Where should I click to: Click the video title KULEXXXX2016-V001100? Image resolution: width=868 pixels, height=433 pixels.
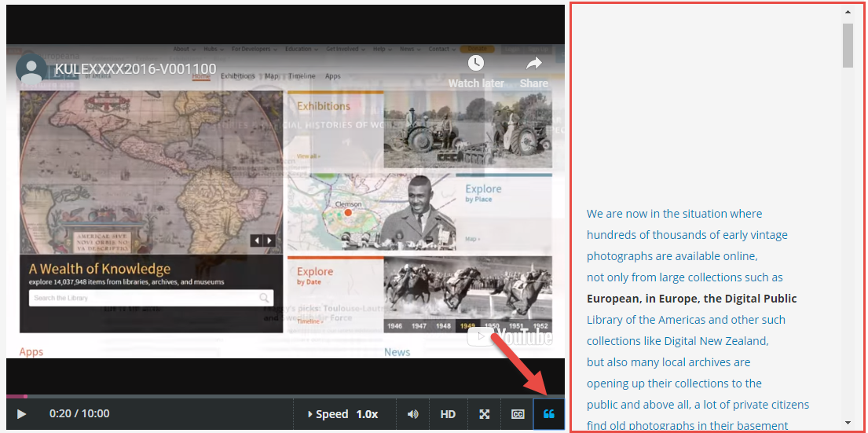tap(136, 69)
